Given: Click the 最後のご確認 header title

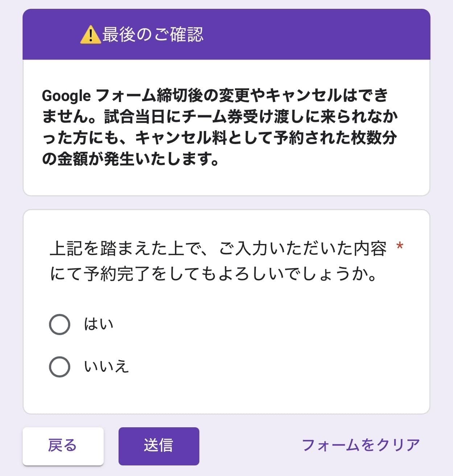Looking at the screenshot, I should point(152,35).
